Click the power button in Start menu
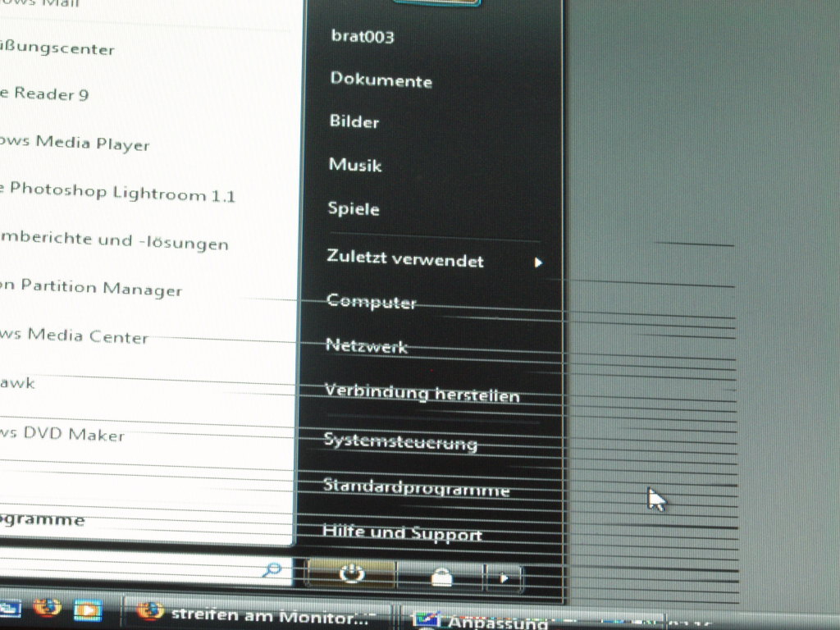This screenshot has width=840, height=630. click(351, 575)
